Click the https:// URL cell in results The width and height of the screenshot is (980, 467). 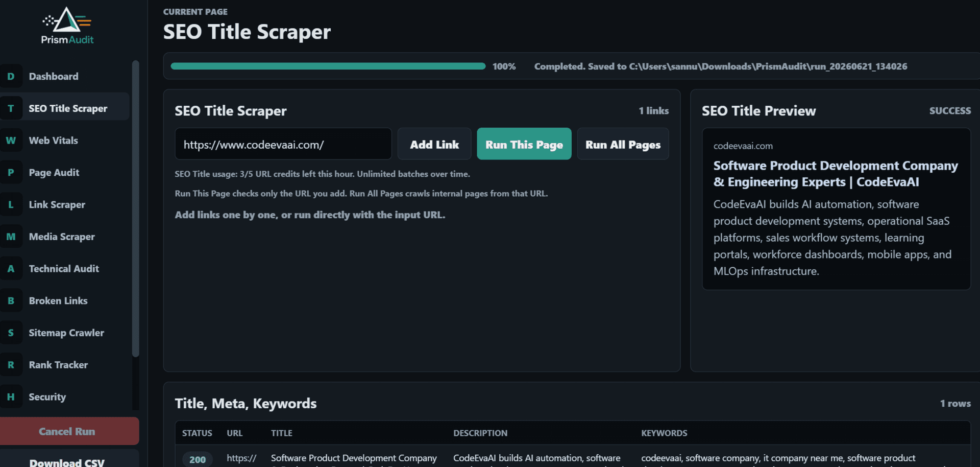coord(241,458)
